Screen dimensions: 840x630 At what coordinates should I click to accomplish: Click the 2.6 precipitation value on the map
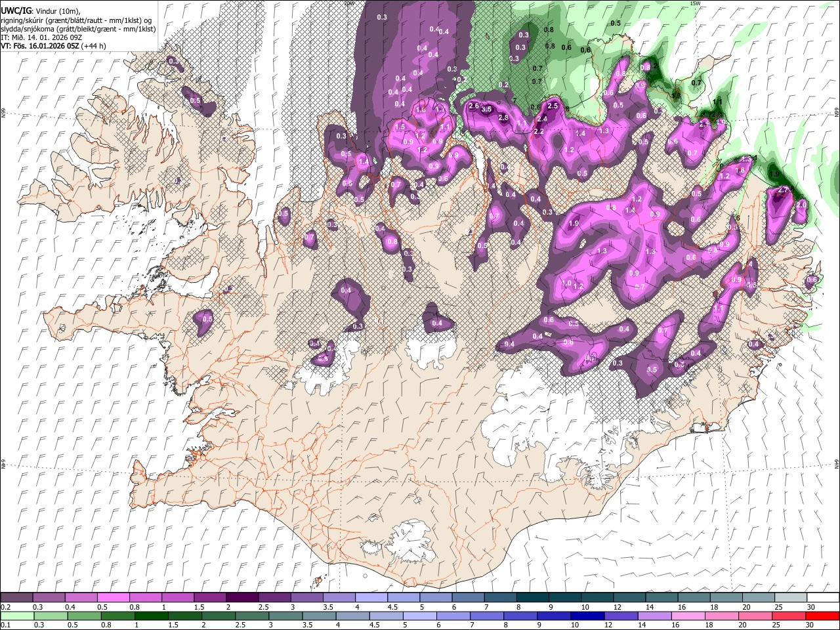(x=474, y=106)
